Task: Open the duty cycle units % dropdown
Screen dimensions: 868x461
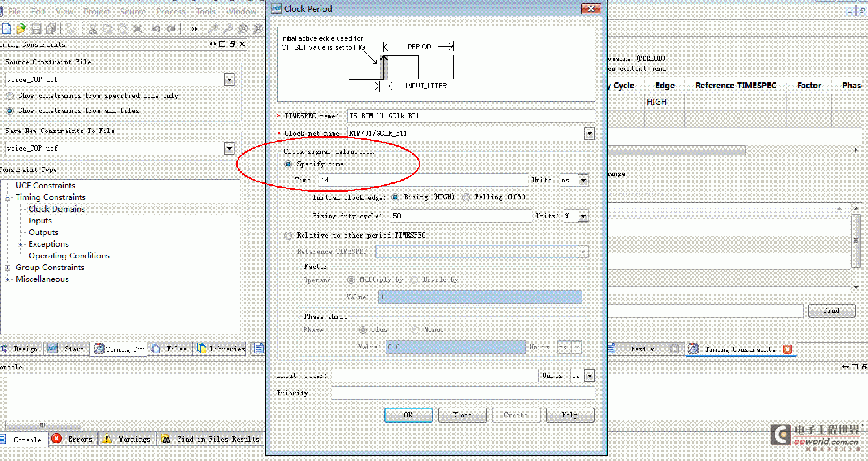Action: (x=583, y=216)
